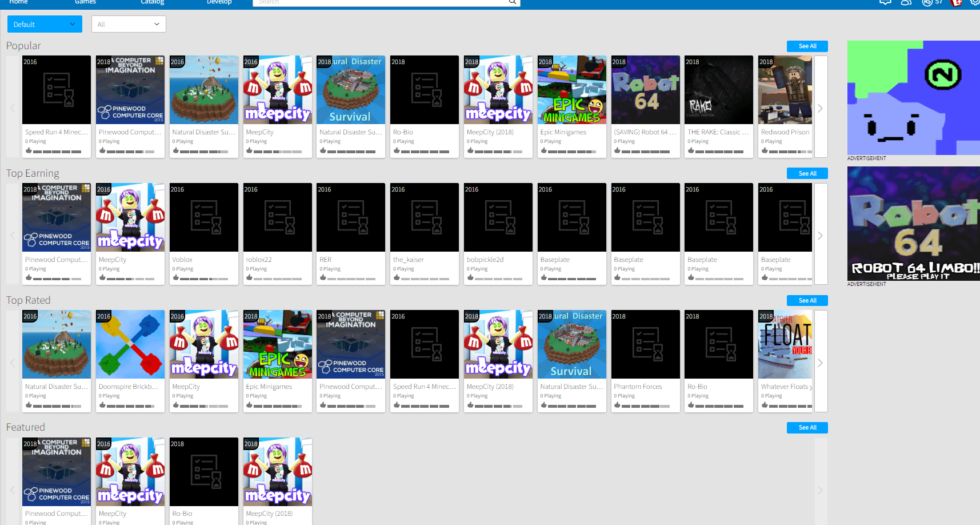Thumbs-up icon on Popular Pinewood Computer Core card
Image resolution: width=980 pixels, height=525 pixels.
[x=102, y=150]
